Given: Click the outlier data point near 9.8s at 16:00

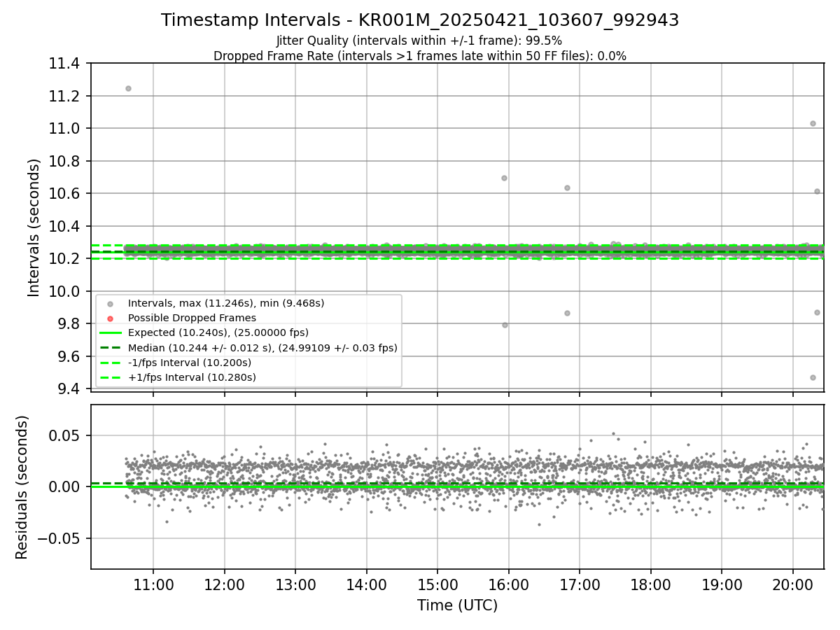Looking at the screenshot, I should coord(505,325).
